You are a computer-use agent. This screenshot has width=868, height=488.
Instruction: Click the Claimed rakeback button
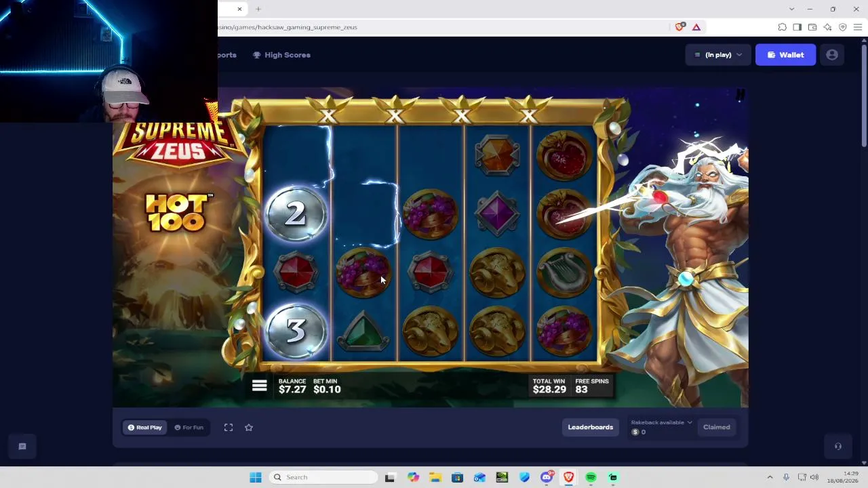tap(717, 427)
